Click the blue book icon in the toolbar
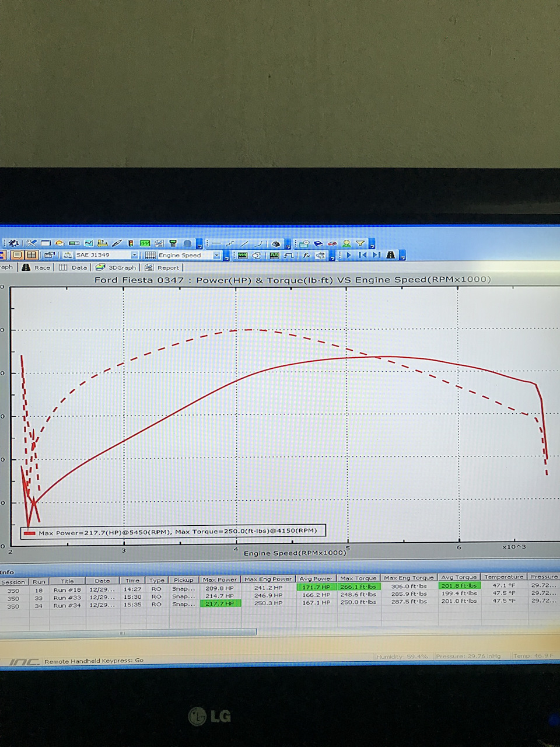Screen dimensions: 560x747 pyautogui.click(x=318, y=243)
